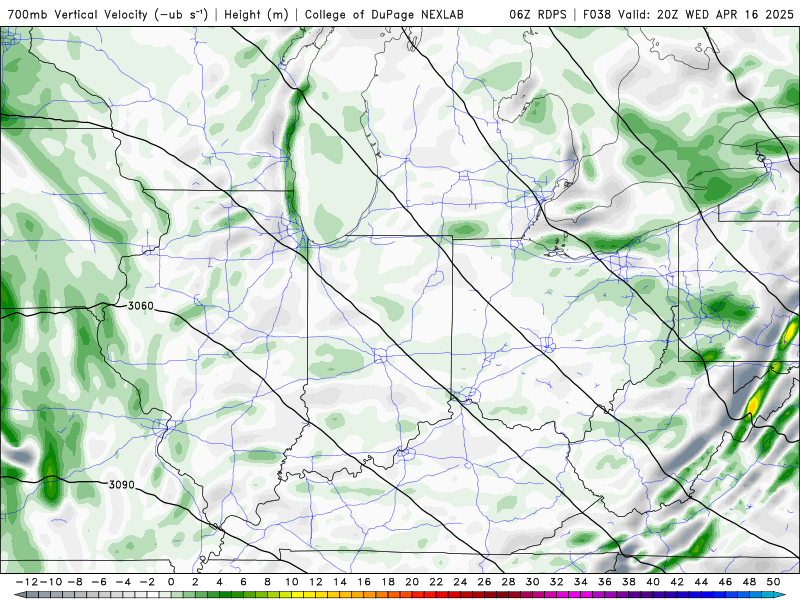Click the 16 colorbar scale label
The height and width of the screenshot is (600, 800).
click(x=364, y=582)
